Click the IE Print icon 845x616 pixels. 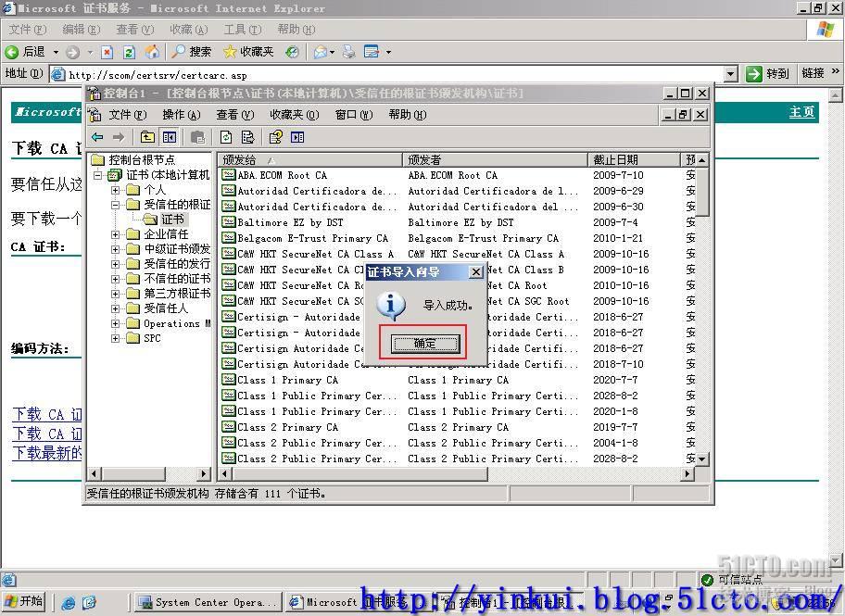pos(349,52)
